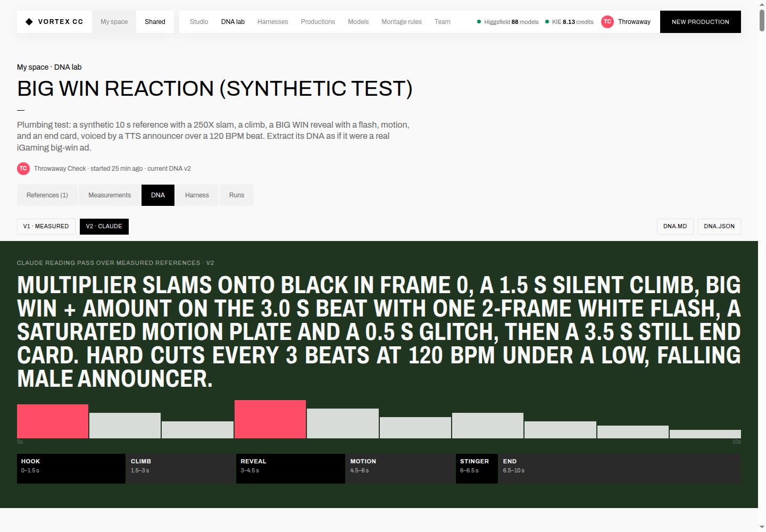The image size is (766, 532).
Task: Switch to Shared scope
Action: coord(155,22)
